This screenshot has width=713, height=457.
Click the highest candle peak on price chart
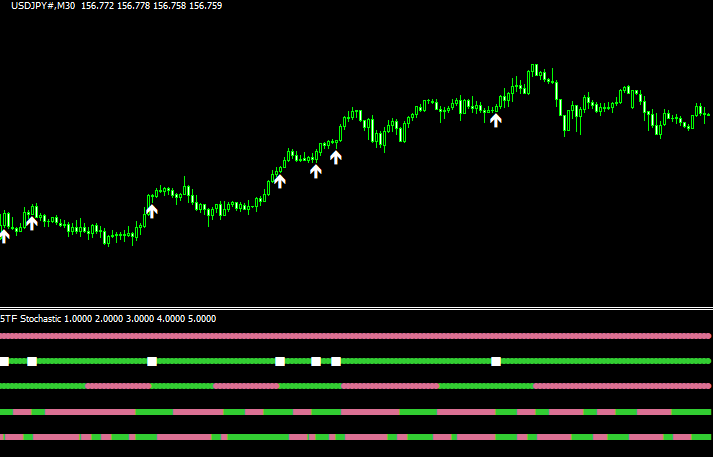tap(534, 68)
